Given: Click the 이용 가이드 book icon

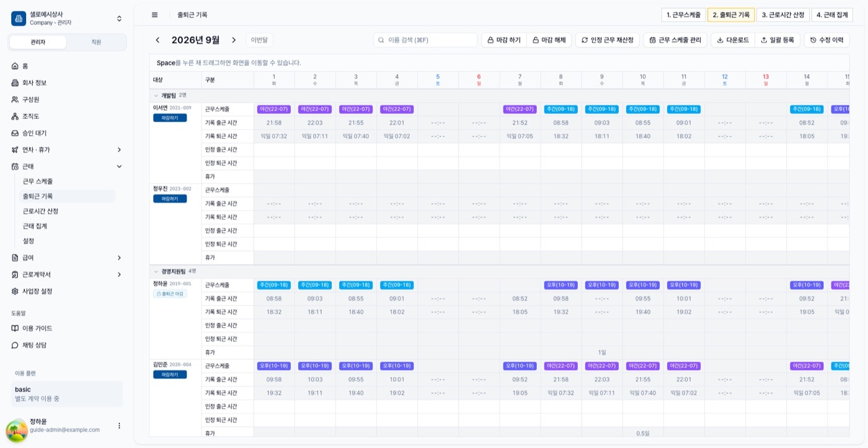Looking at the screenshot, I should coord(15,328).
